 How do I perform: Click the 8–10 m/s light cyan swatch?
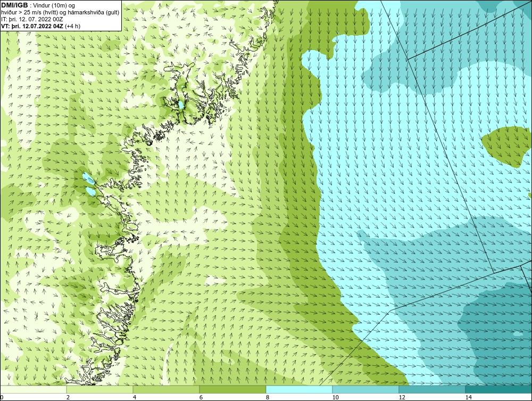(x=299, y=389)
